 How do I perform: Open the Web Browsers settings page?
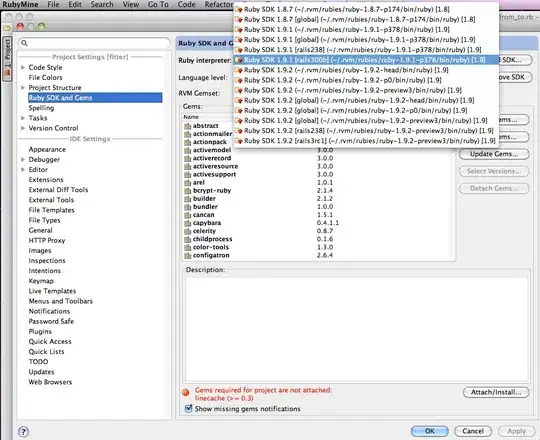pyautogui.click(x=50, y=382)
